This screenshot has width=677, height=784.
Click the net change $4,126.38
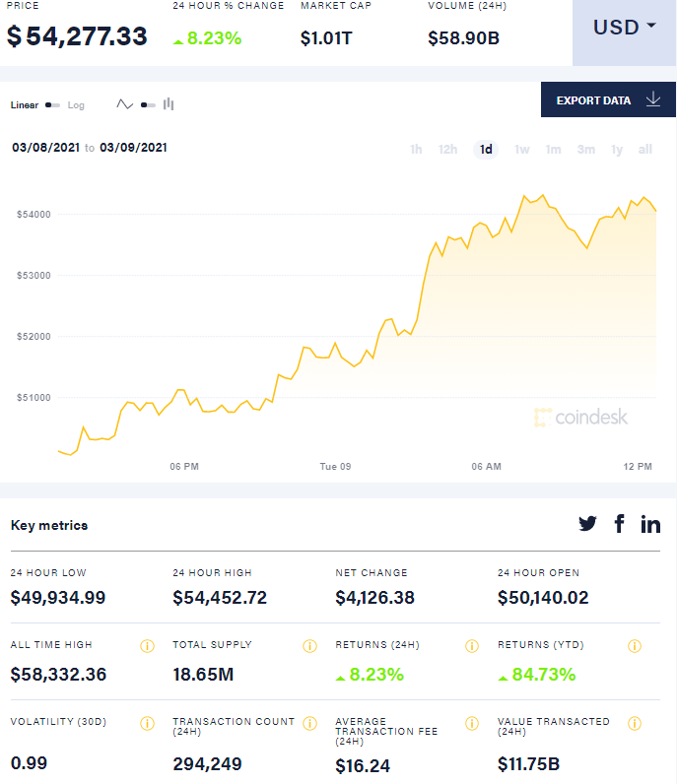point(374,598)
